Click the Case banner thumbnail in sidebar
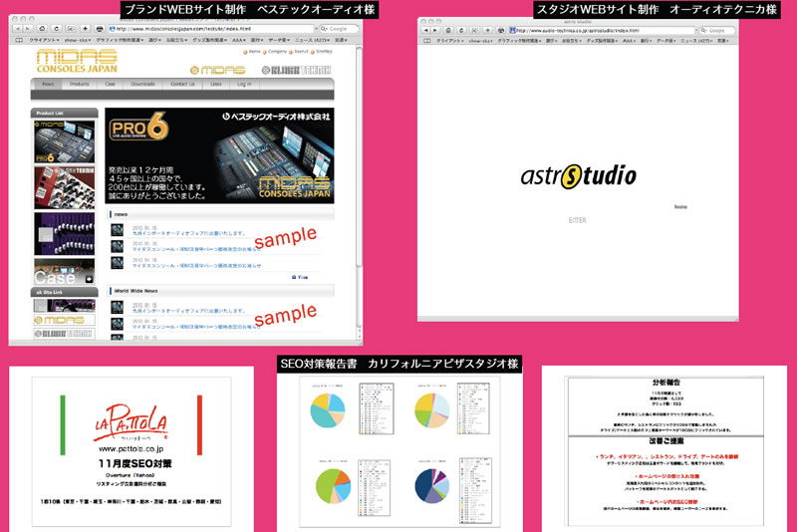 [65, 272]
